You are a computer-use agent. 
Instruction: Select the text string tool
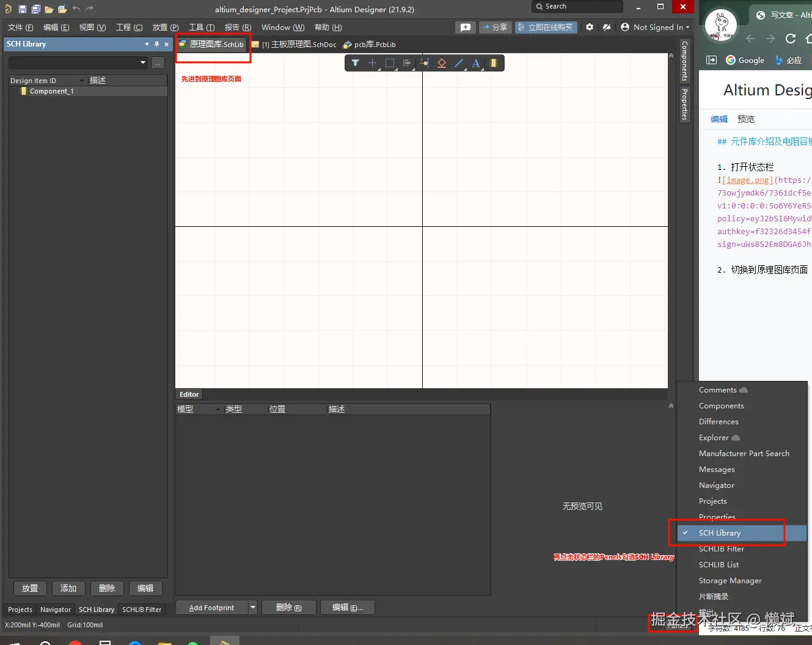(476, 63)
